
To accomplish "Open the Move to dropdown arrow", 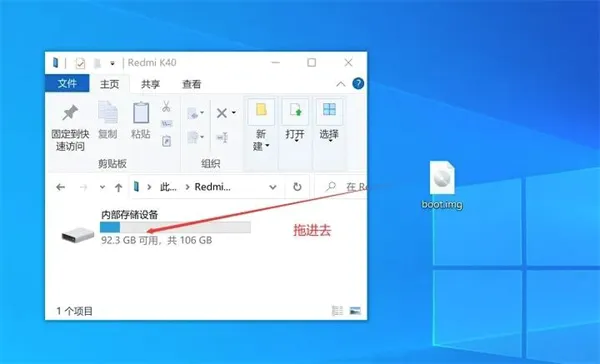I will 202,113.
